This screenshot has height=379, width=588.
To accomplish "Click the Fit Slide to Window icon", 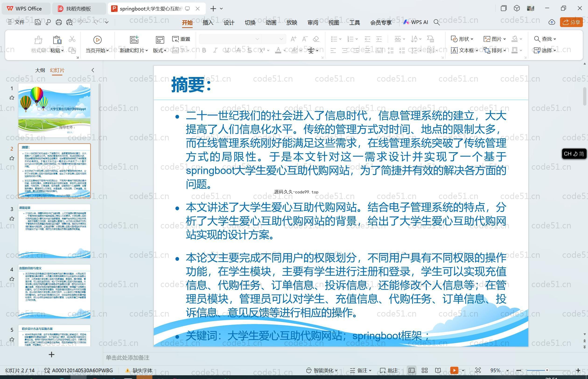I will (x=478, y=370).
